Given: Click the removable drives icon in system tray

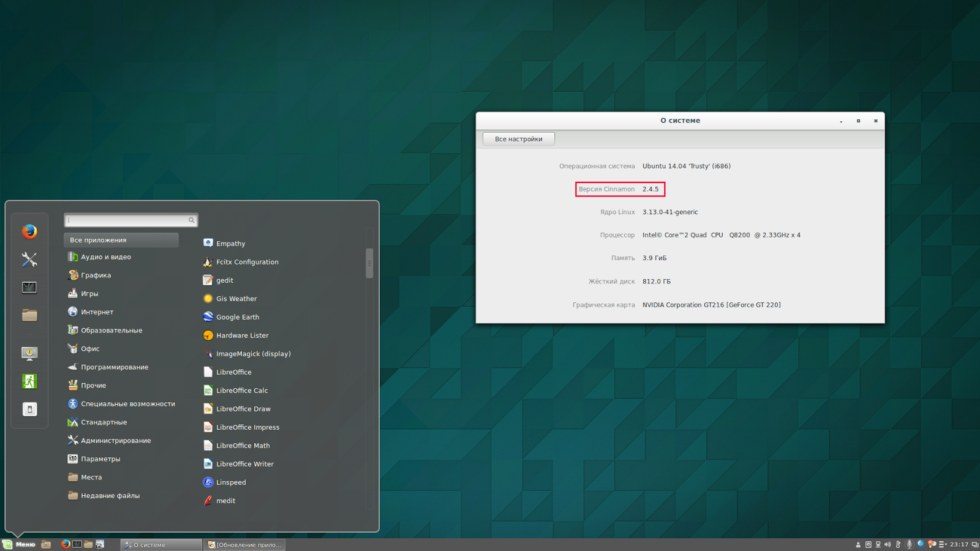Looking at the screenshot, I should [868, 545].
